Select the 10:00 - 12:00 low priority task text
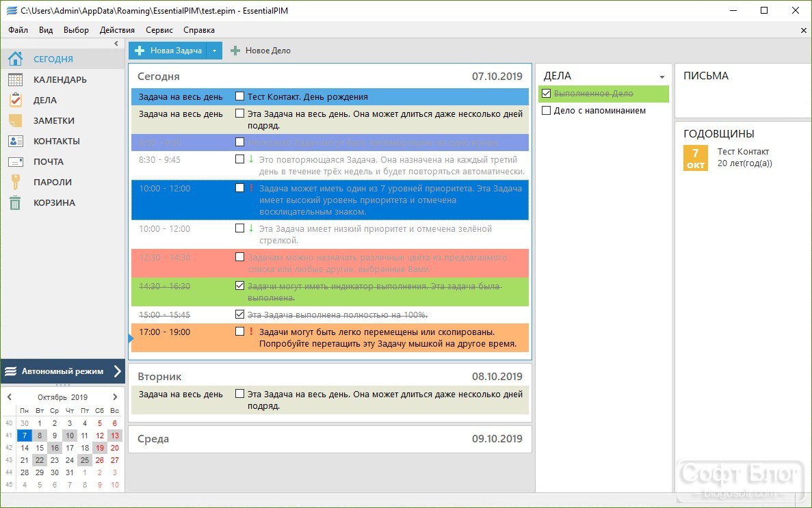812x508 pixels. [376, 235]
